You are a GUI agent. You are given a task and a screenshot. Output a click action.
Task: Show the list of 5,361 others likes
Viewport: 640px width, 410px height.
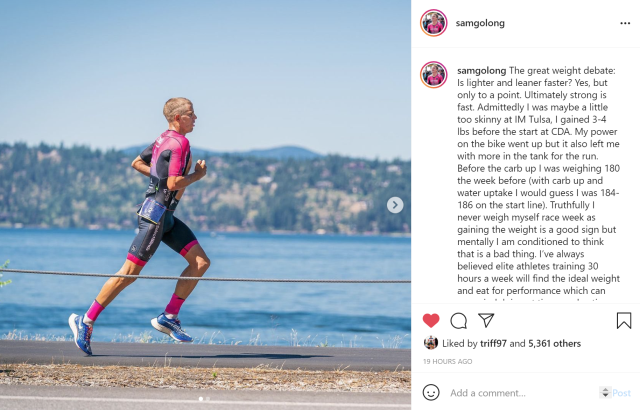554,344
